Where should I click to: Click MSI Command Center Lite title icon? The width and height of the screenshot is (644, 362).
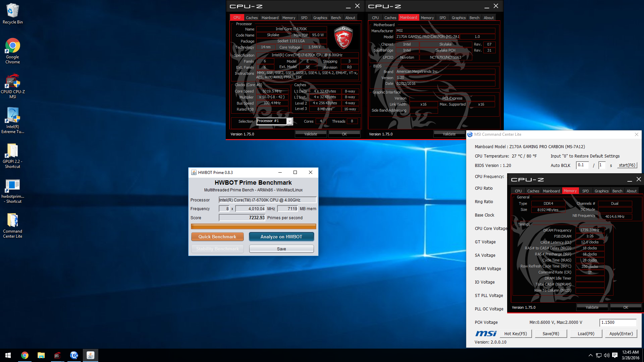[470, 134]
